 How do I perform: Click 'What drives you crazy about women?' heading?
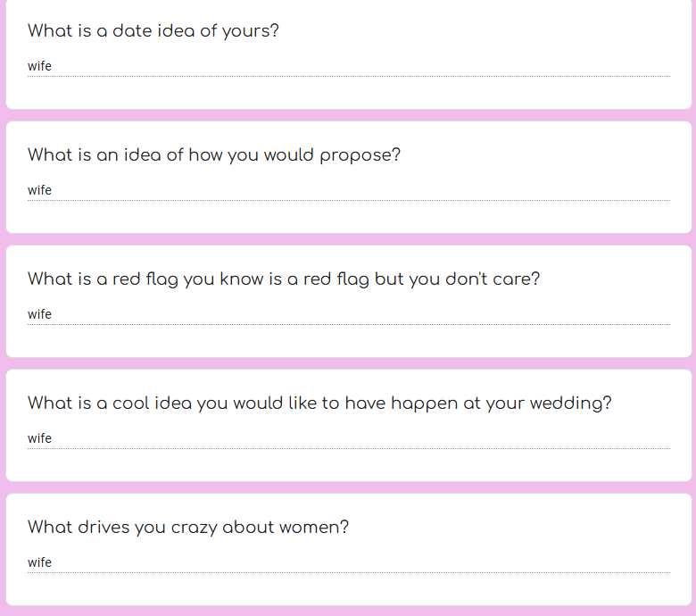tap(188, 528)
